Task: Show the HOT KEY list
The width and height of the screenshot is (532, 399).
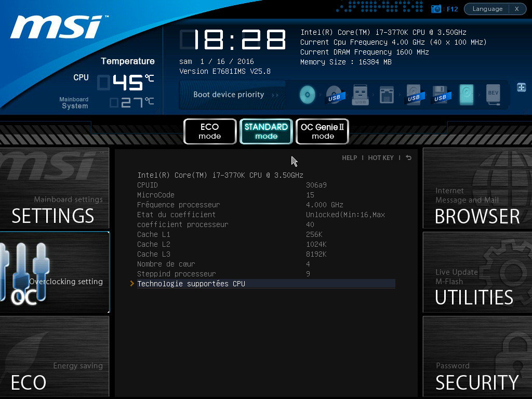Action: tap(381, 158)
